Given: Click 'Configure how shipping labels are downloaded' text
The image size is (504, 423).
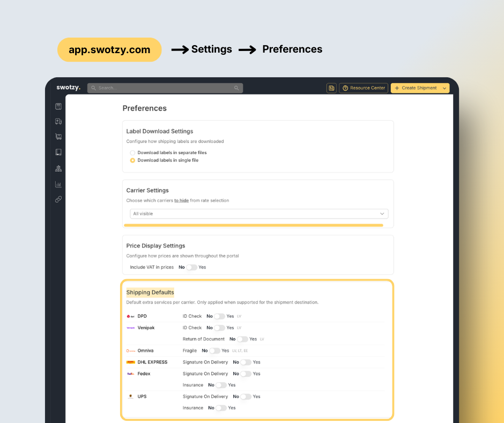Looking at the screenshot, I should point(175,141).
